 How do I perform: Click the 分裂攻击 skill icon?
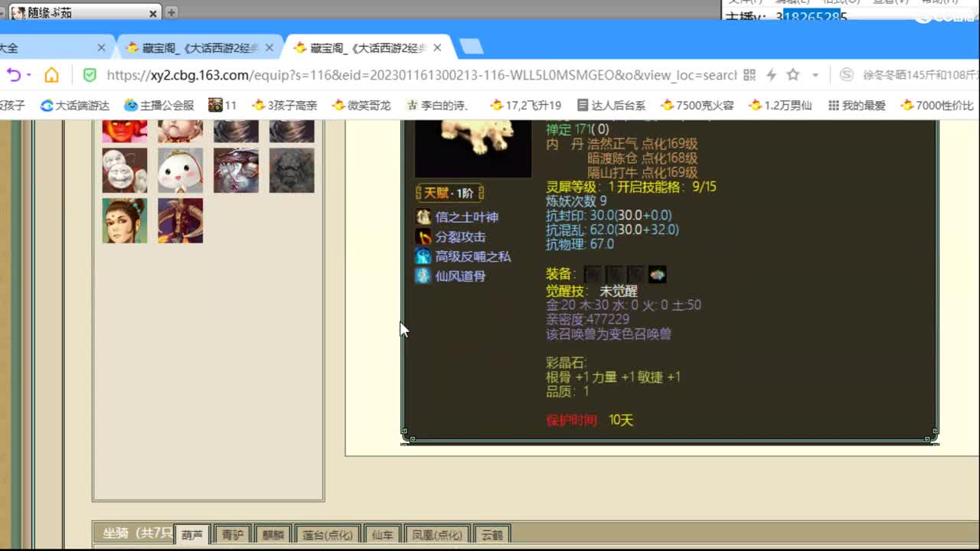pos(423,236)
